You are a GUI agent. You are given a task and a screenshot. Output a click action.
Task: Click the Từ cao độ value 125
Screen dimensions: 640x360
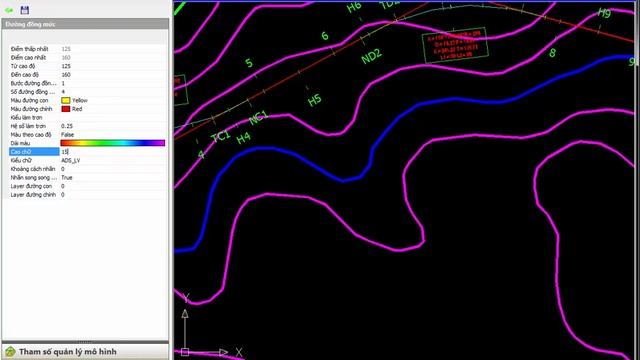(x=66, y=66)
